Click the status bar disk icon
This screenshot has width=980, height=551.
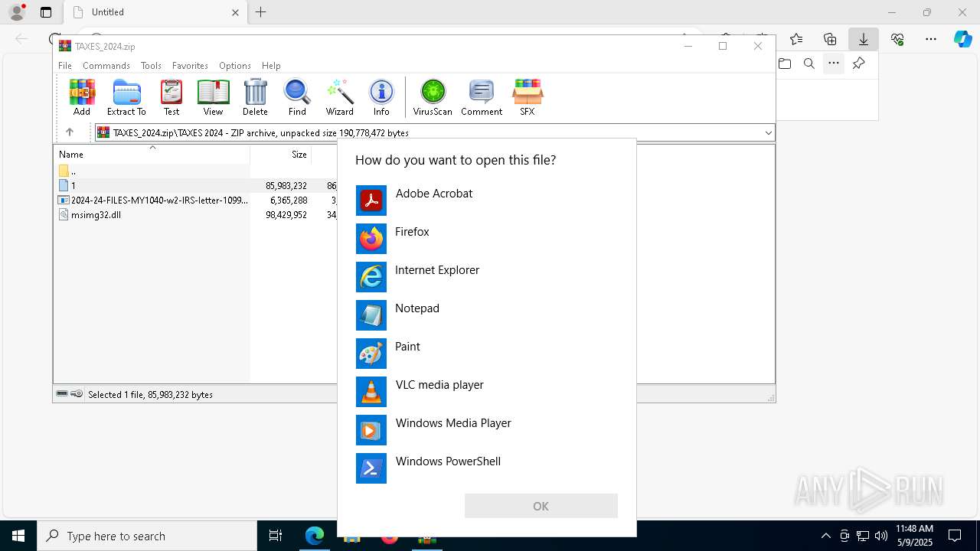click(x=62, y=394)
